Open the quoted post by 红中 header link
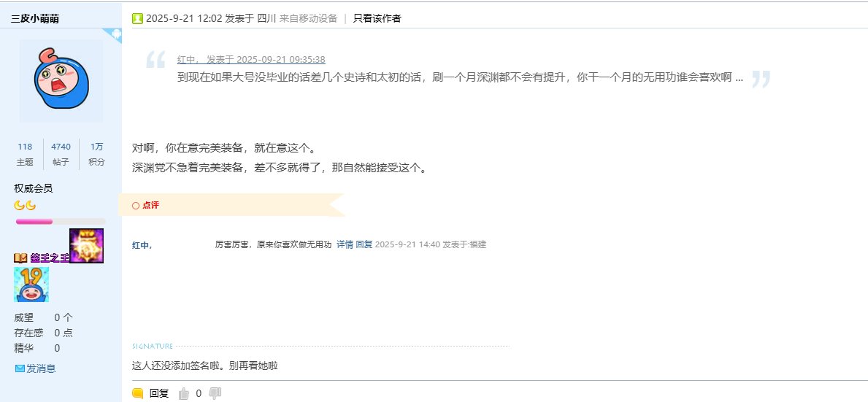This screenshot has width=868, height=402. [251, 60]
